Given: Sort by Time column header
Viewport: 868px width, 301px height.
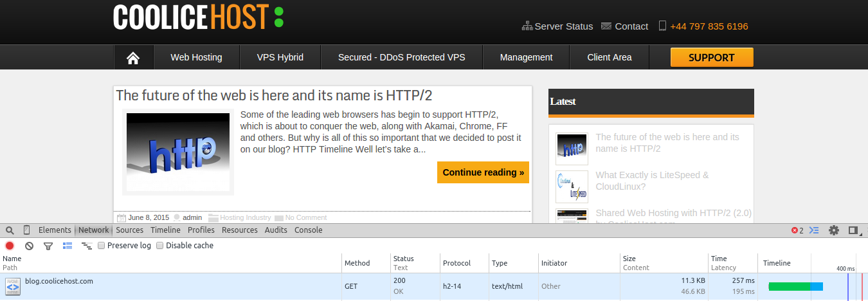Looking at the screenshot, I should 734,263.
